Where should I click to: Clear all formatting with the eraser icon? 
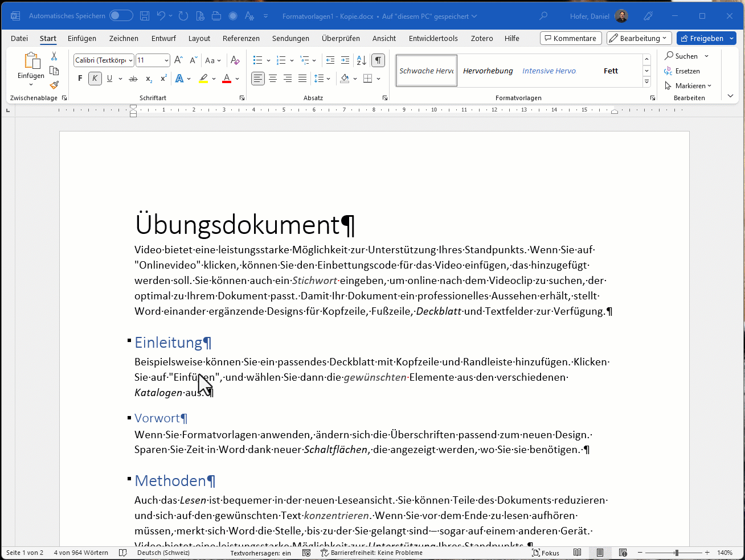pos(235,60)
